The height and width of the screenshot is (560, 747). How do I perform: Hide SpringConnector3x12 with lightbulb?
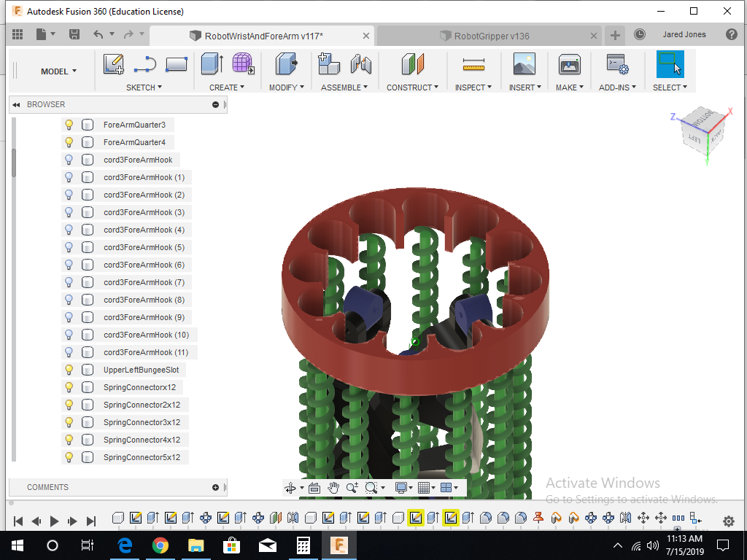pos(69,422)
